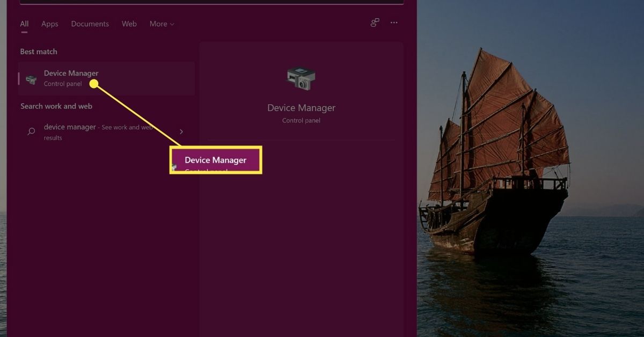
Task: Click the Best match heading
Action: (x=39, y=52)
